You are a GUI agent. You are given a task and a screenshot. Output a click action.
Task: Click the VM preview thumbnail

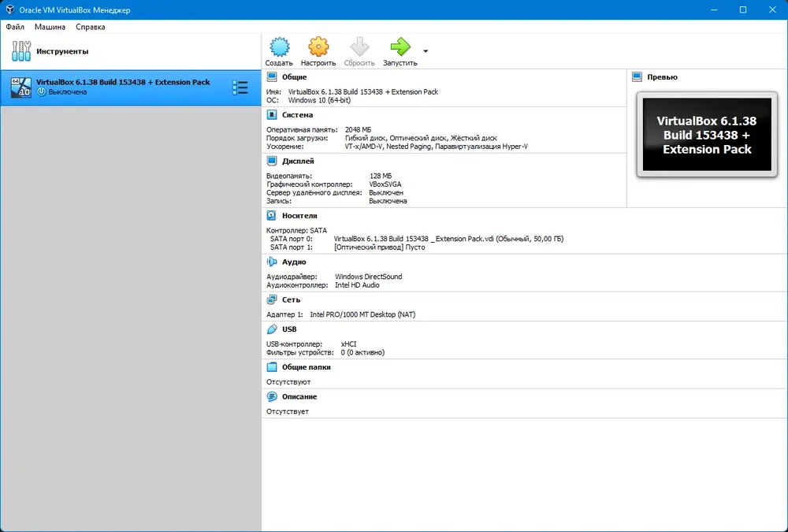(707, 134)
